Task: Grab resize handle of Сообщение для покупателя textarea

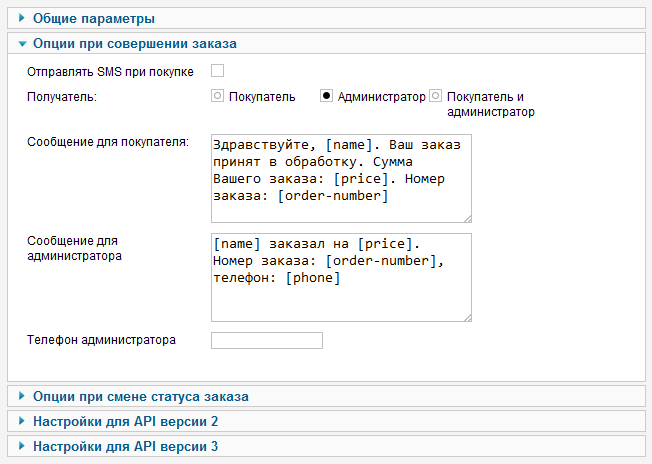Action: [466, 216]
